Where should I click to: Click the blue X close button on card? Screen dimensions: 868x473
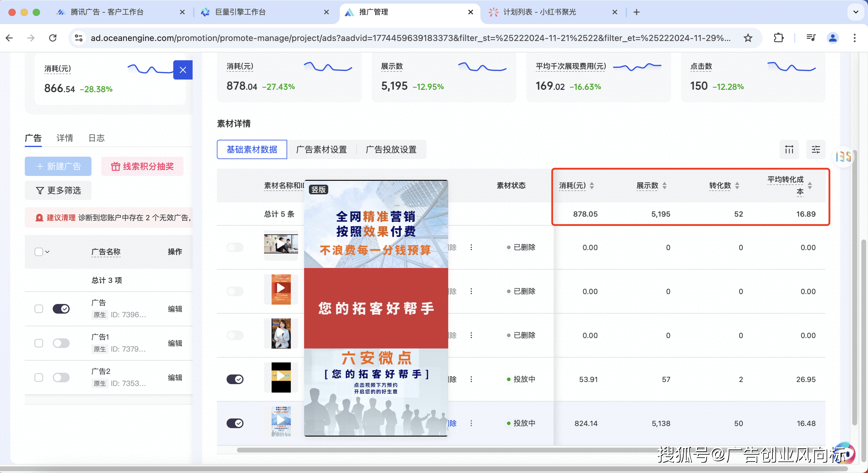183,70
